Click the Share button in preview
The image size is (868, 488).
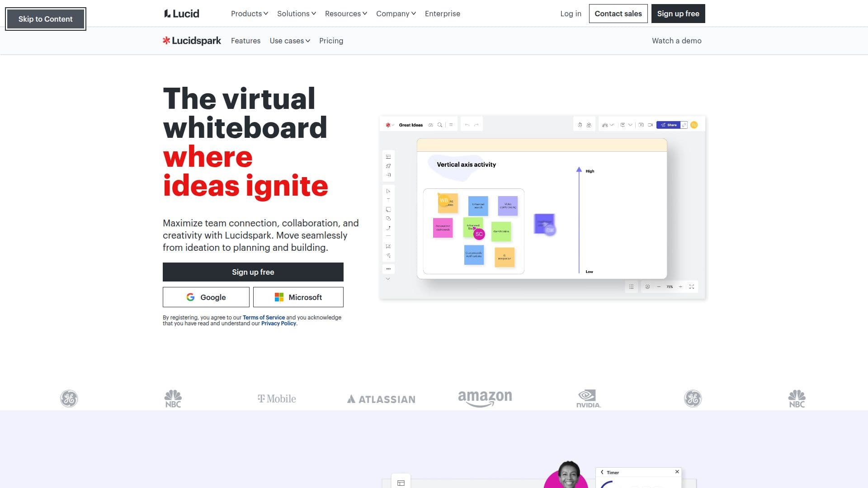pyautogui.click(x=669, y=125)
